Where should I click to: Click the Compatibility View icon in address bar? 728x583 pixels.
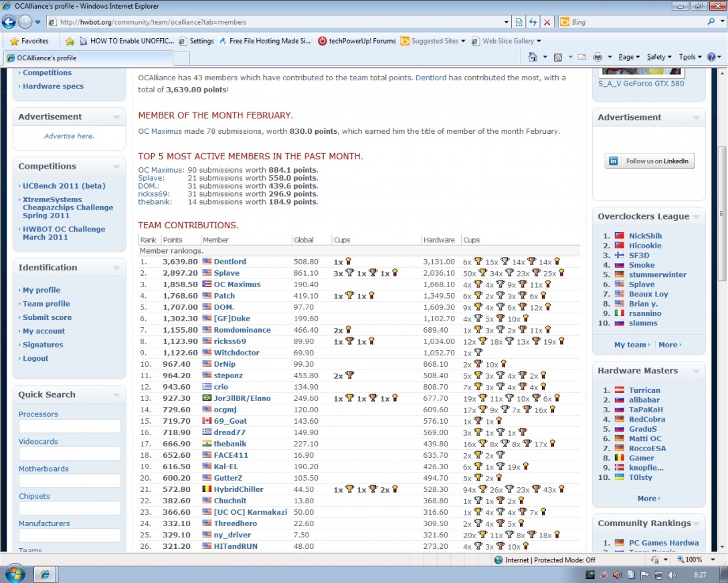coord(519,22)
